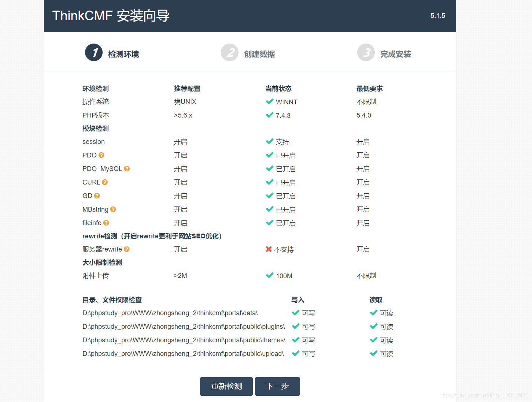Click the 重新检测 button to recheck

click(x=226, y=386)
